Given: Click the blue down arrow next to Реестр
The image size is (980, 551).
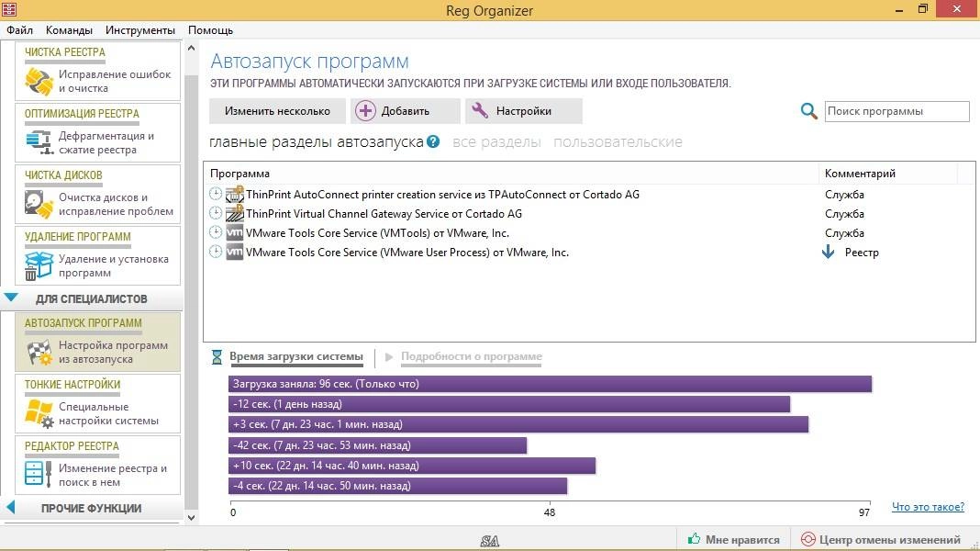Looking at the screenshot, I should 828,252.
